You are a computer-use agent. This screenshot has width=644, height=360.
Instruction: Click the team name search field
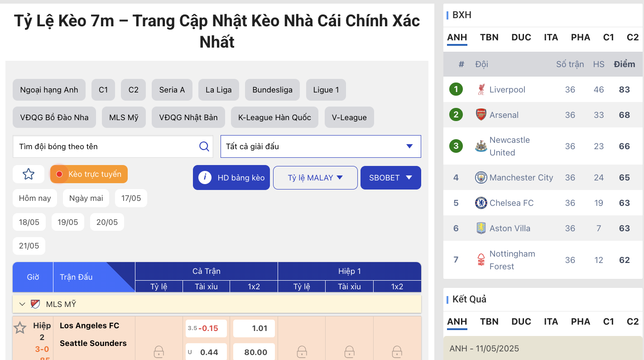coord(113,146)
